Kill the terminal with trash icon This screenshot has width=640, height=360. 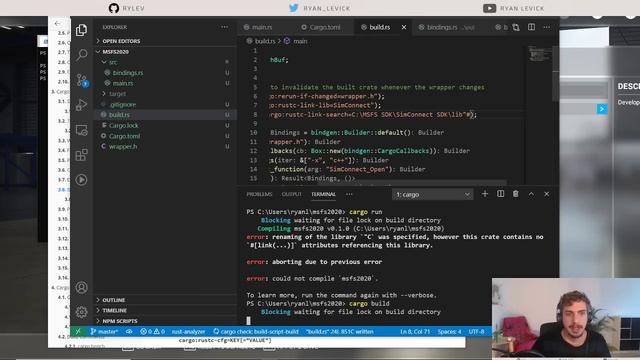(516, 194)
